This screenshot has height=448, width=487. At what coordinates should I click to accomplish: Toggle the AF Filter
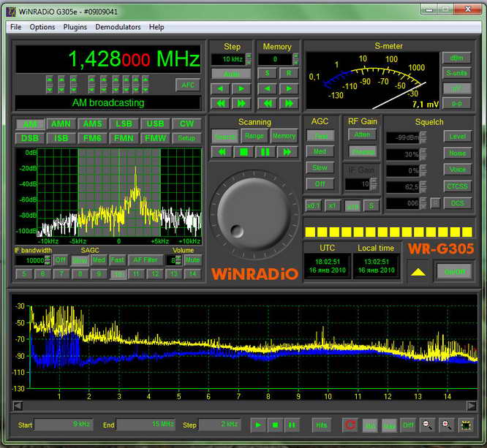[x=146, y=260]
